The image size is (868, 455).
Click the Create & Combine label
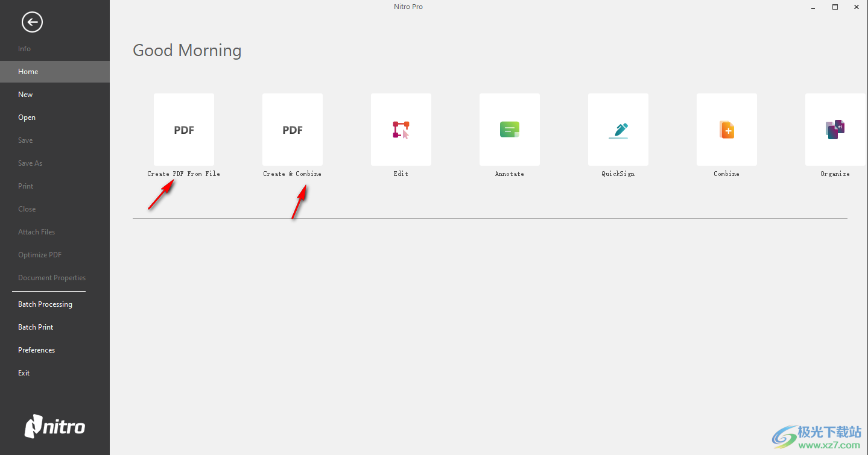293,174
